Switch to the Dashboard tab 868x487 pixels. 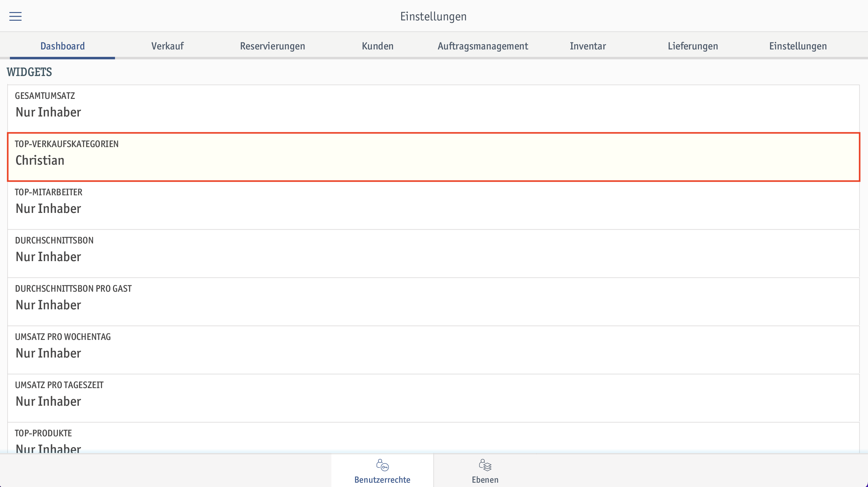point(62,46)
